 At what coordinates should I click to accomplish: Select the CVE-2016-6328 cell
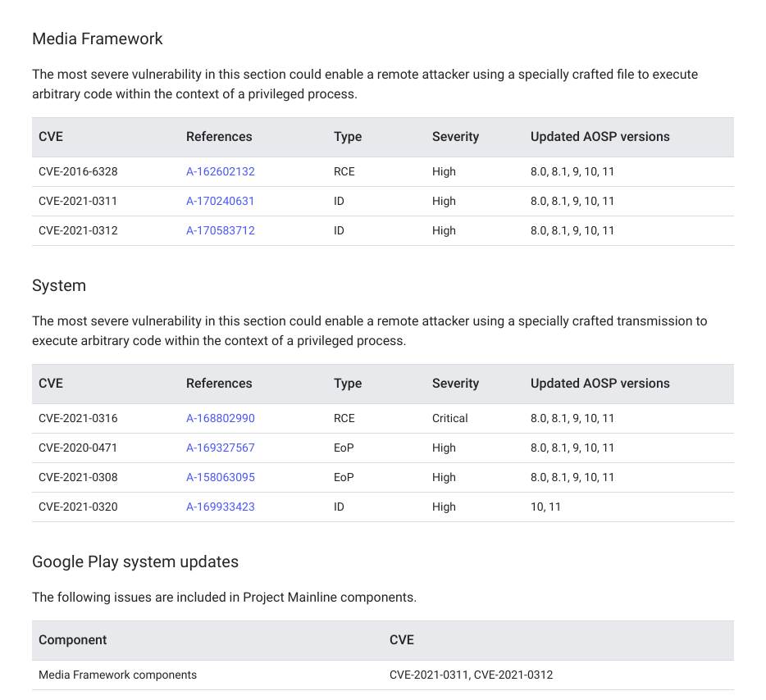[x=78, y=172]
